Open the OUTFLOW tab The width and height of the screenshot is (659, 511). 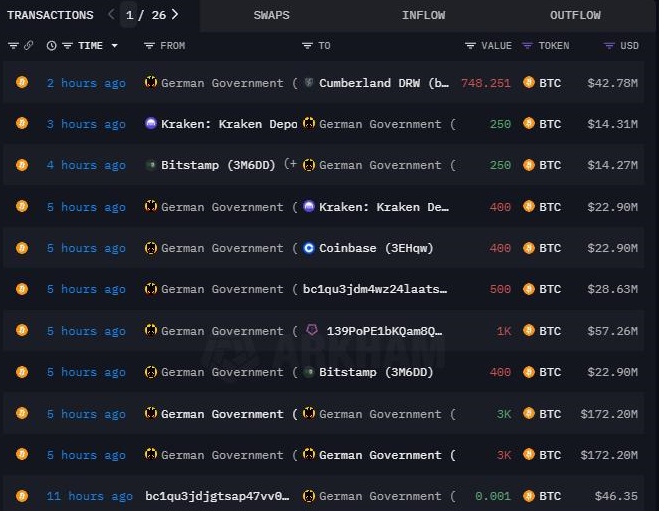[x=575, y=15]
